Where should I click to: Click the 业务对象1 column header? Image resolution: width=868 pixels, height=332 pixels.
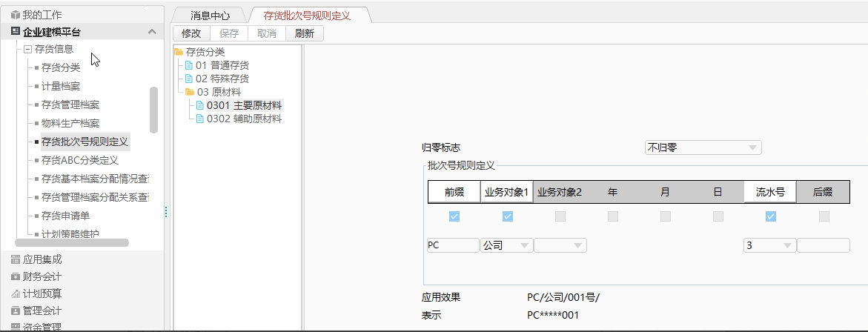click(506, 192)
